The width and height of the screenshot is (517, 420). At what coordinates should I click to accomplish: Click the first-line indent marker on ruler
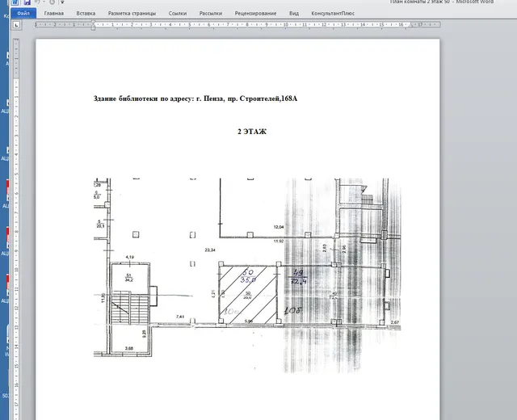[94, 23]
